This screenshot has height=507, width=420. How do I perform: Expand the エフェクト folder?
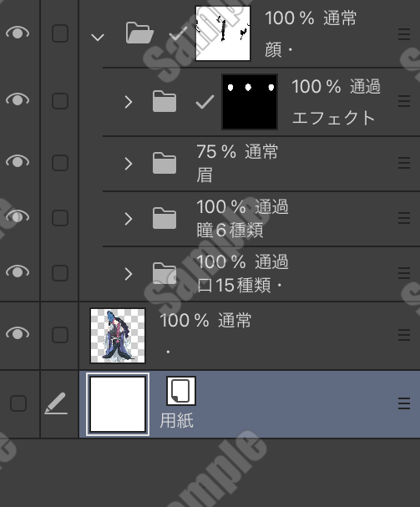click(129, 102)
